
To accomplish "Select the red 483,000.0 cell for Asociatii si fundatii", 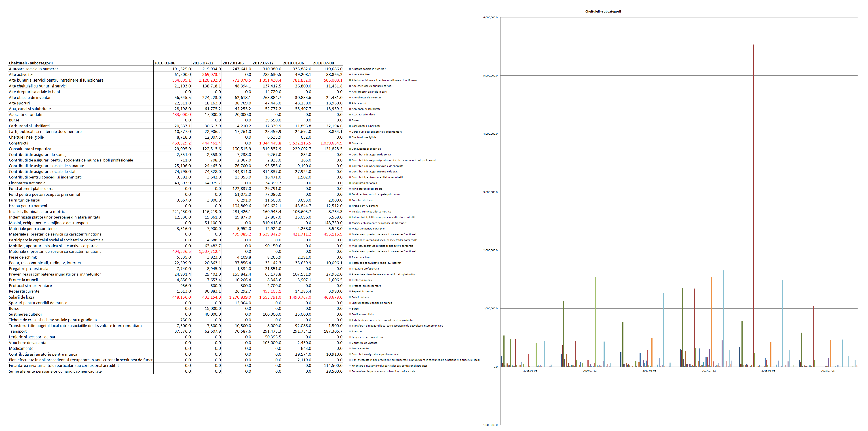I will 181,114.
